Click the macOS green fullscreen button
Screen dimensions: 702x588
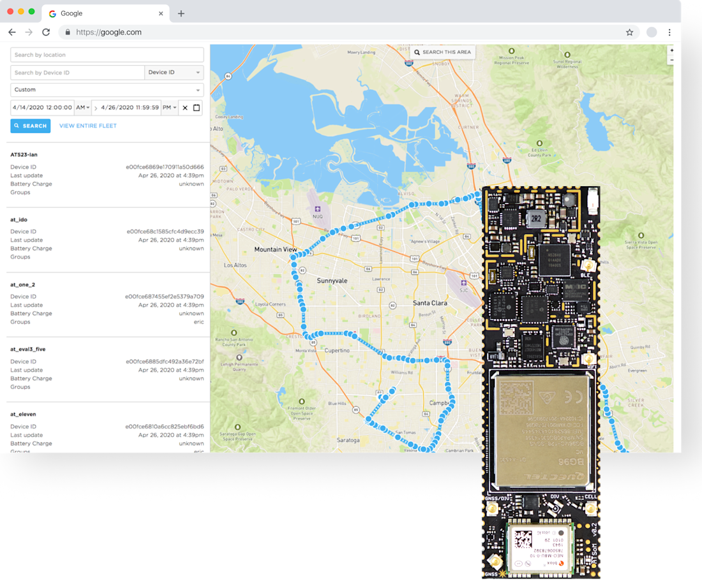[31, 11]
